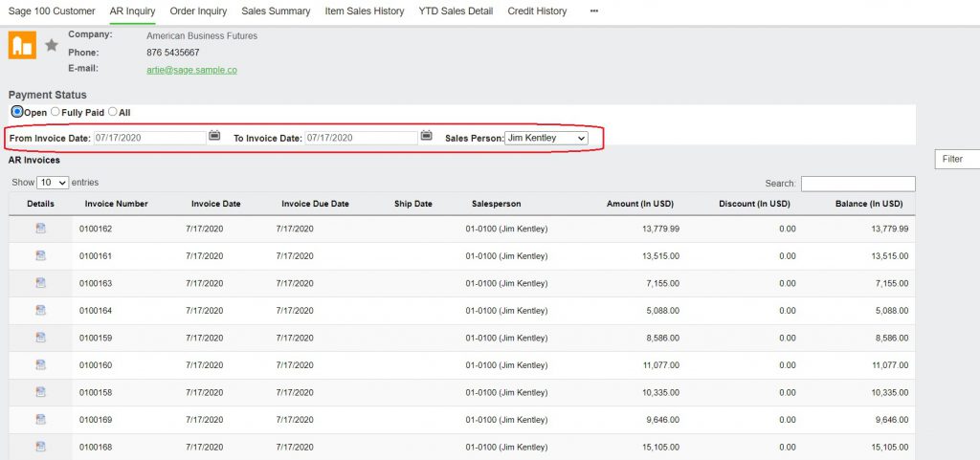Click the favorite star icon beside company
980x460 pixels.
(52, 45)
